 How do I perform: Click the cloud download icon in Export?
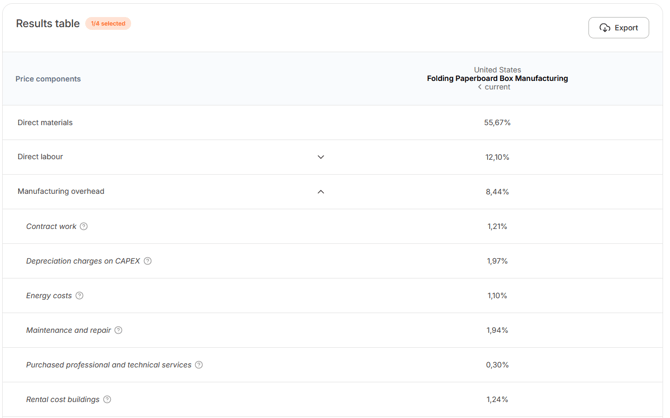[x=605, y=28]
